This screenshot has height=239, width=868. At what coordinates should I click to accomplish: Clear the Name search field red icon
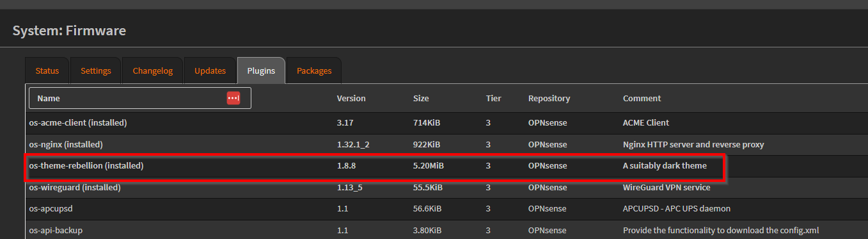[233, 98]
